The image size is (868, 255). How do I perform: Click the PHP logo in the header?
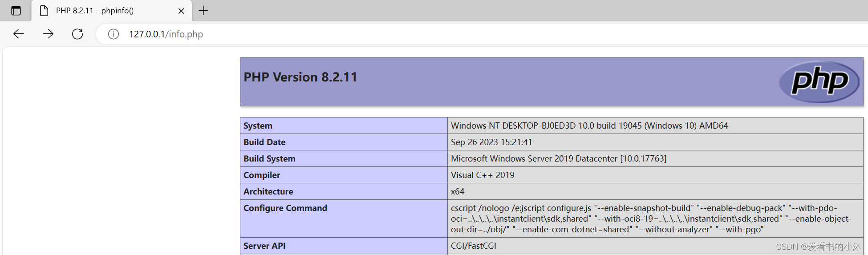(x=819, y=82)
